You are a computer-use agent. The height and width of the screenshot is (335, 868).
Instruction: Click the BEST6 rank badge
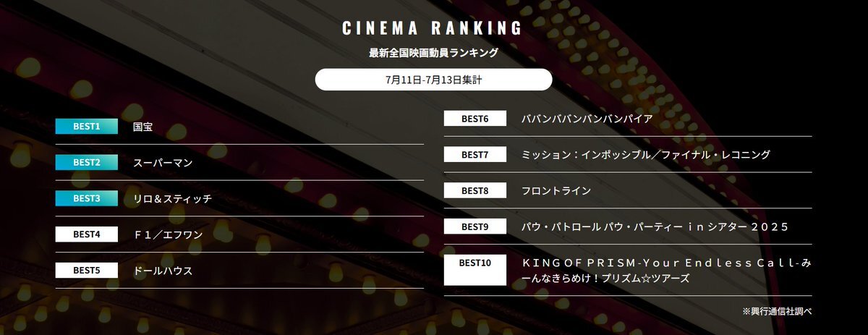click(x=475, y=119)
